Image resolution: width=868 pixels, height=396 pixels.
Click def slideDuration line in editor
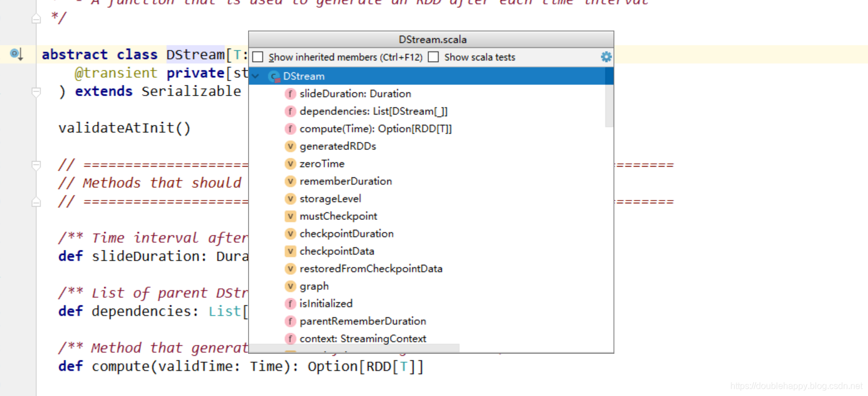click(x=153, y=256)
